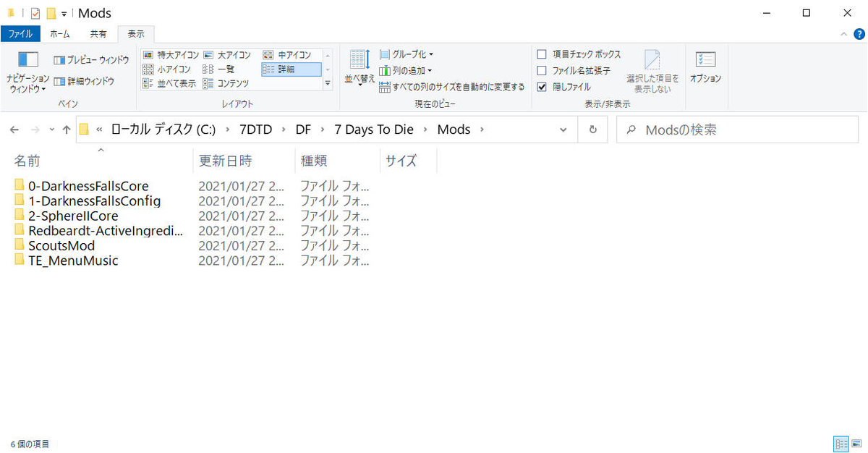The width and height of the screenshot is (868, 453).
Task: Select 大アイコン layout
Action: click(227, 55)
